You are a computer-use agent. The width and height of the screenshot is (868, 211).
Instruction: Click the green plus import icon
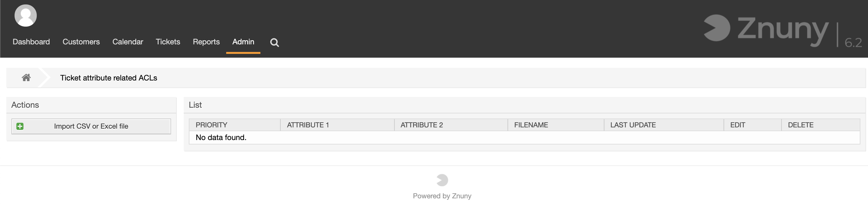coord(20,126)
